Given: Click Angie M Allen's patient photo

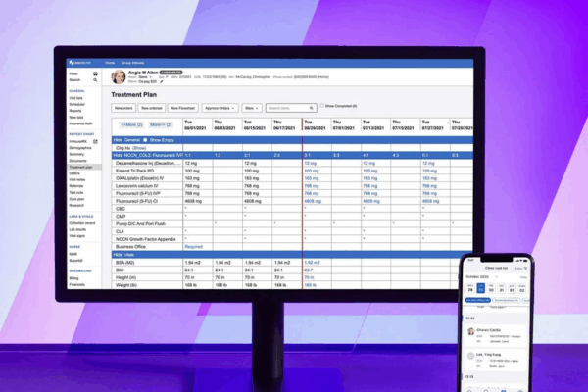Looking at the screenshot, I should pyautogui.click(x=118, y=75).
